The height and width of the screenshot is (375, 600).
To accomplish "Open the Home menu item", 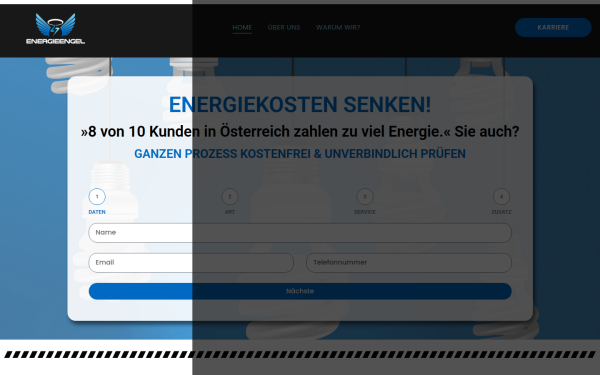I will tap(242, 28).
